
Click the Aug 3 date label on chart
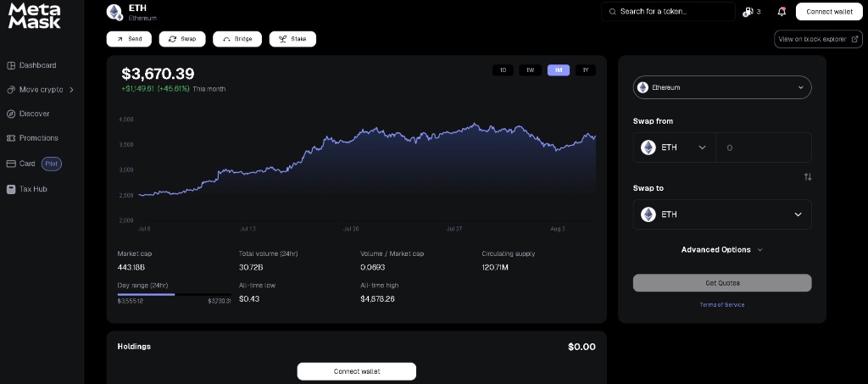559,229
